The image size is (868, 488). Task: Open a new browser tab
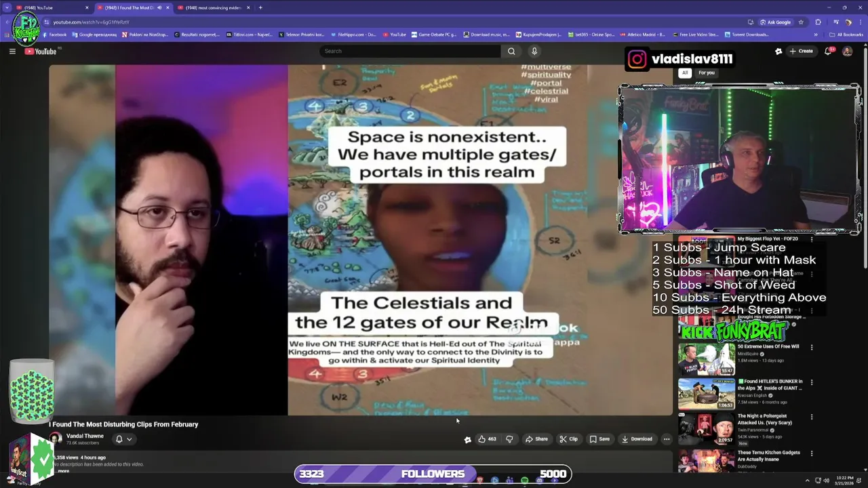point(260,7)
